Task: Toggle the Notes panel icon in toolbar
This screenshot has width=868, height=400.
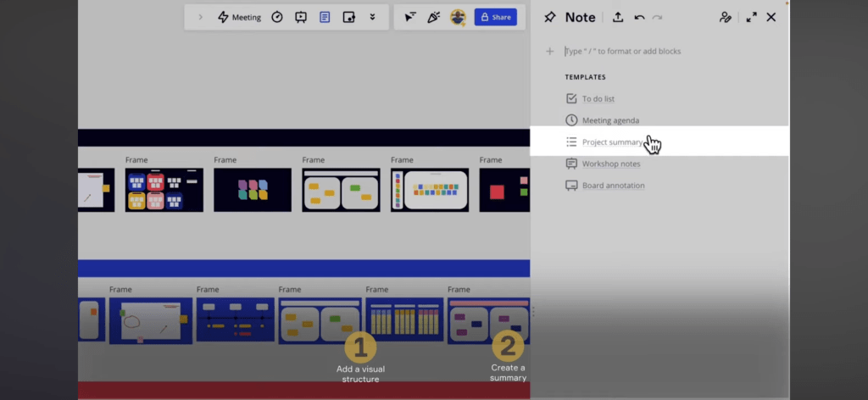Action: click(325, 17)
